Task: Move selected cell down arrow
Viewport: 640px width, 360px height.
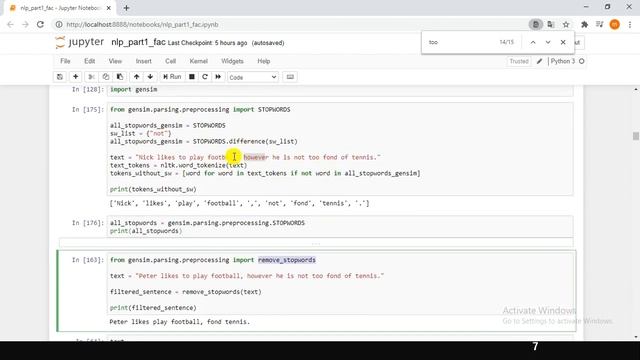Action: tap(150, 77)
